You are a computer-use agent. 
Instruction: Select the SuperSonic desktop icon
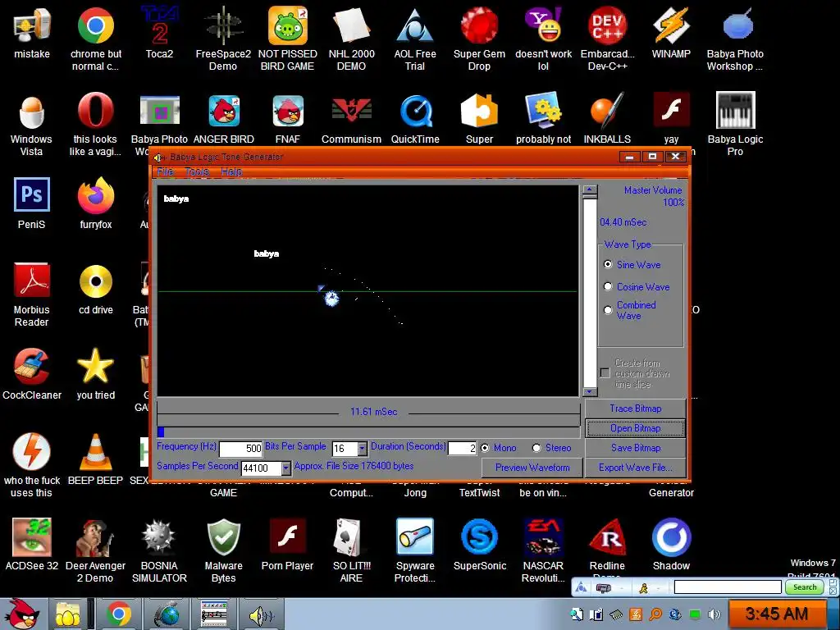click(479, 545)
